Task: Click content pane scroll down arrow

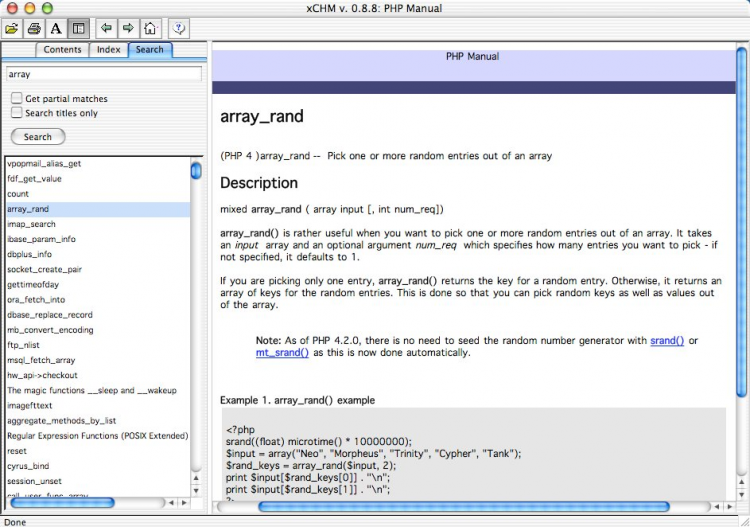Action: [741, 494]
